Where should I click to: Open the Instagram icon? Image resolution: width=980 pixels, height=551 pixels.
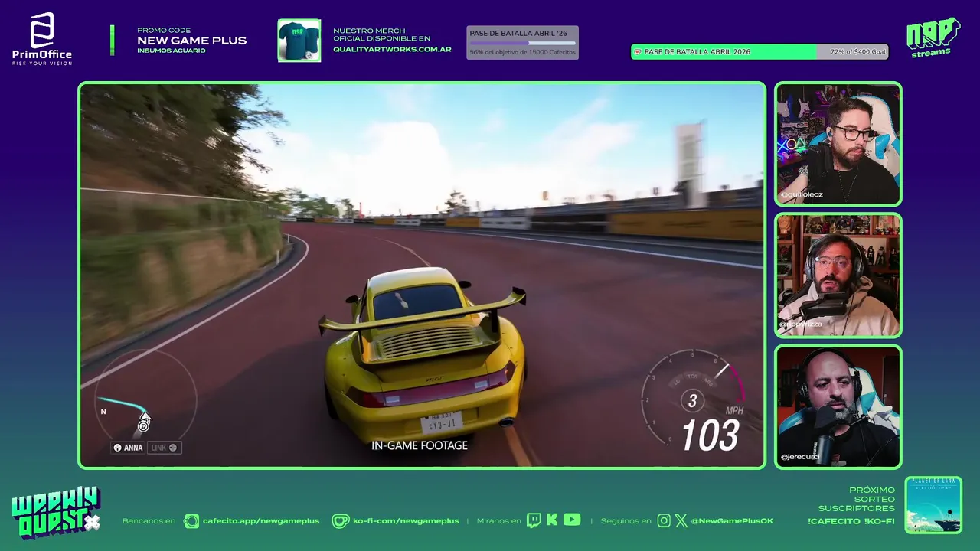664,521
